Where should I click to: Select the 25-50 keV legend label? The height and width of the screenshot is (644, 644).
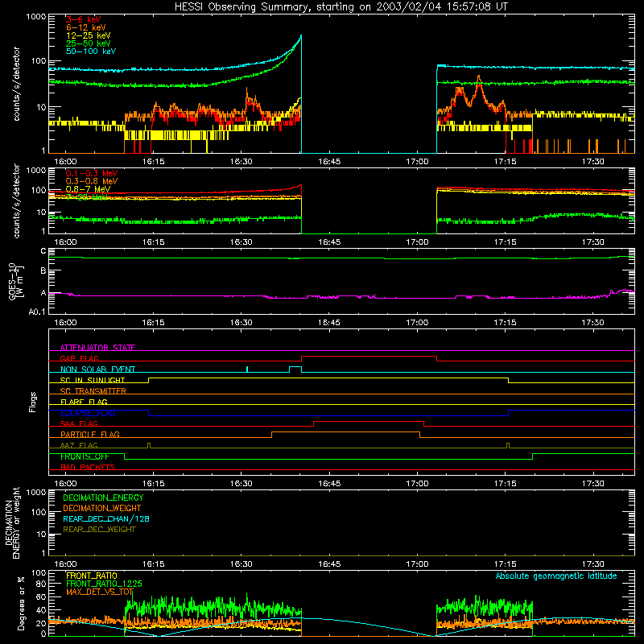click(x=88, y=43)
